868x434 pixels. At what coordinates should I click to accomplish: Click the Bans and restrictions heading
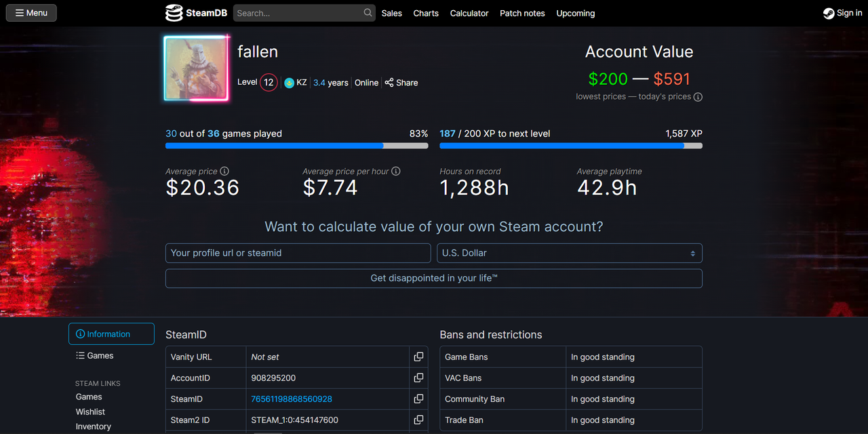coord(491,334)
